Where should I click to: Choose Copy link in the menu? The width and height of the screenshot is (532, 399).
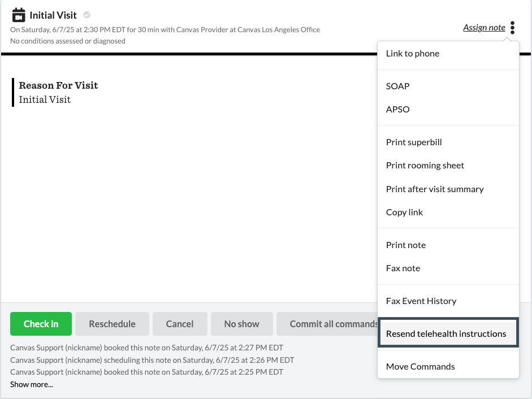[x=405, y=212]
